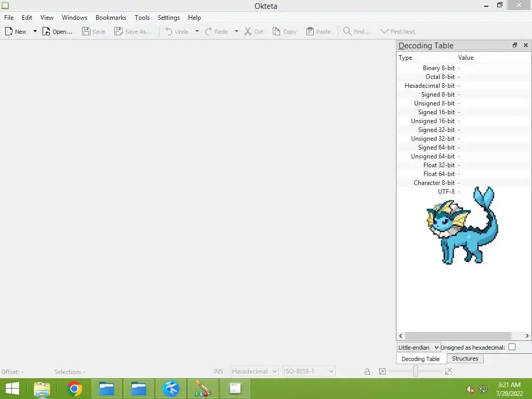532x399 pixels.
Task: Select the Unsigned 8-bit row
Action: pos(463,103)
